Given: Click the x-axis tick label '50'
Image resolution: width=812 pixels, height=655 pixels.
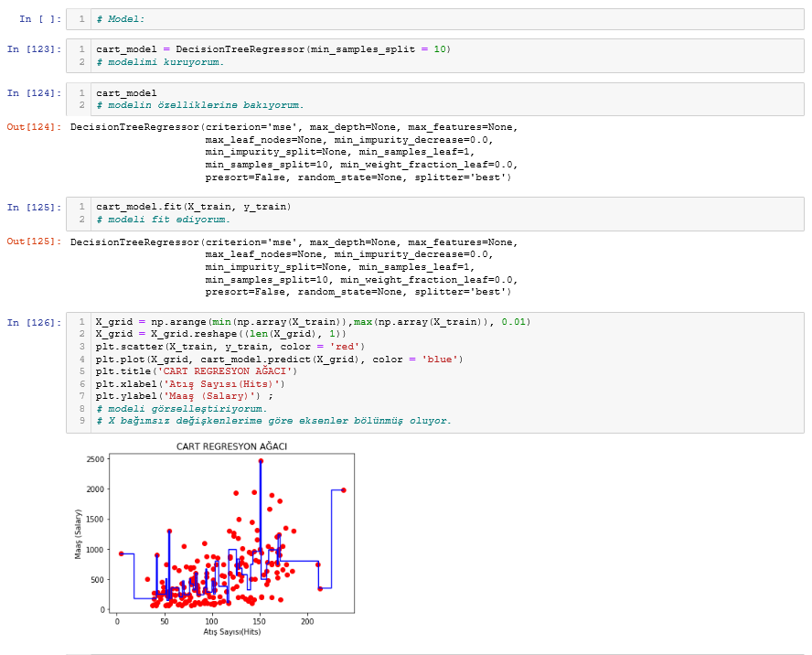Looking at the screenshot, I should 165,622.
